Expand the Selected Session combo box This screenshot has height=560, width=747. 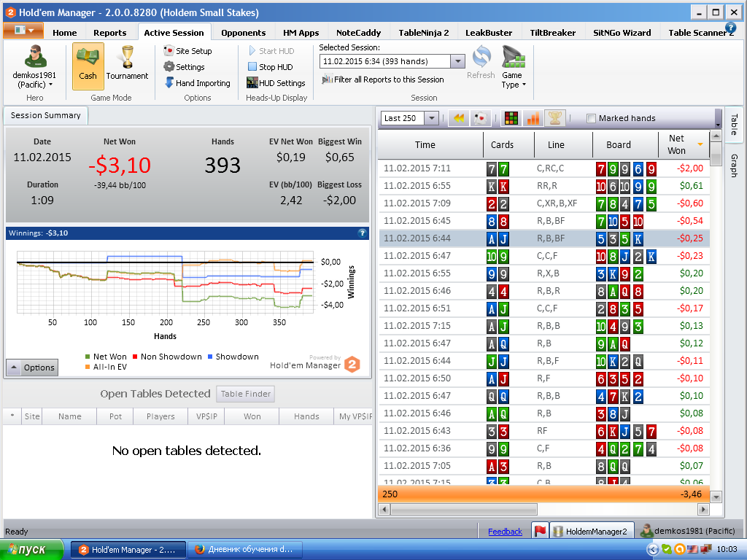pos(457,61)
